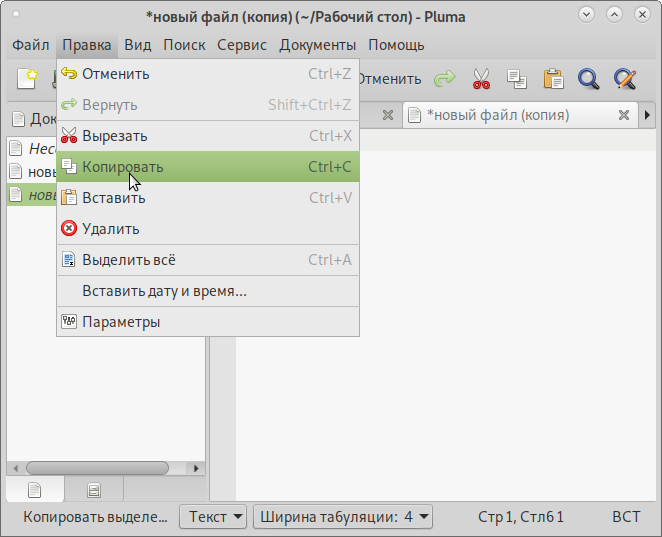This screenshot has height=537, width=662.
Task: Open the Текст syntax highlighting dropdown
Action: coord(212,517)
